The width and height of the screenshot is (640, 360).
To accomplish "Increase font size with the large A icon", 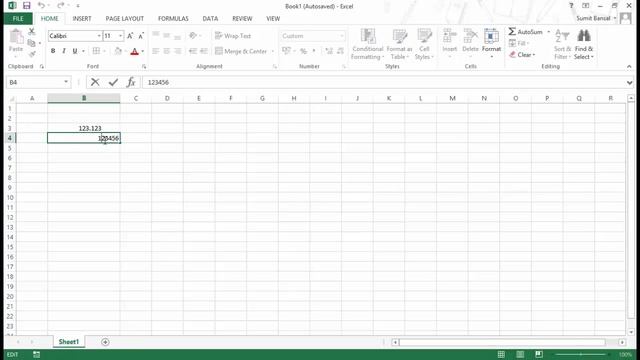I will [130, 36].
